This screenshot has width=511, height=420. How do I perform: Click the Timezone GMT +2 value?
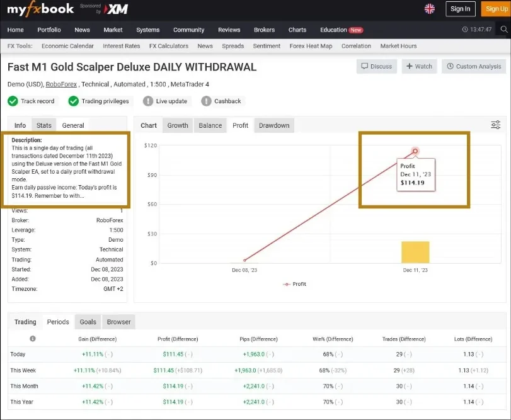click(x=113, y=289)
